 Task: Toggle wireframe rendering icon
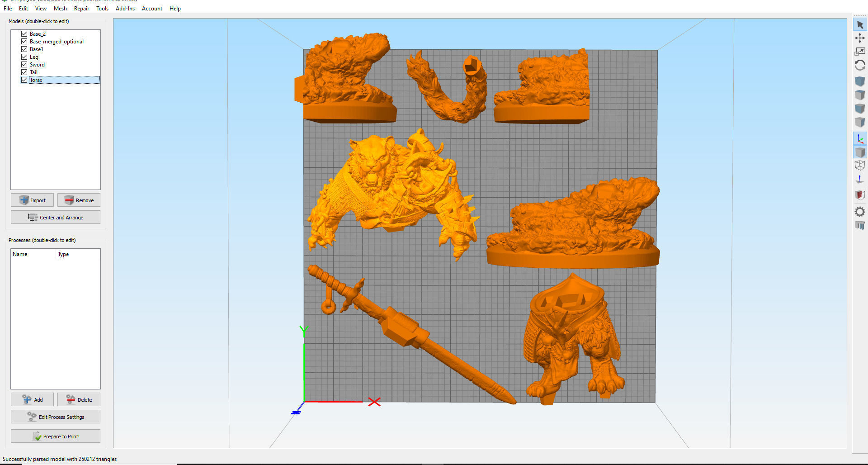click(860, 166)
